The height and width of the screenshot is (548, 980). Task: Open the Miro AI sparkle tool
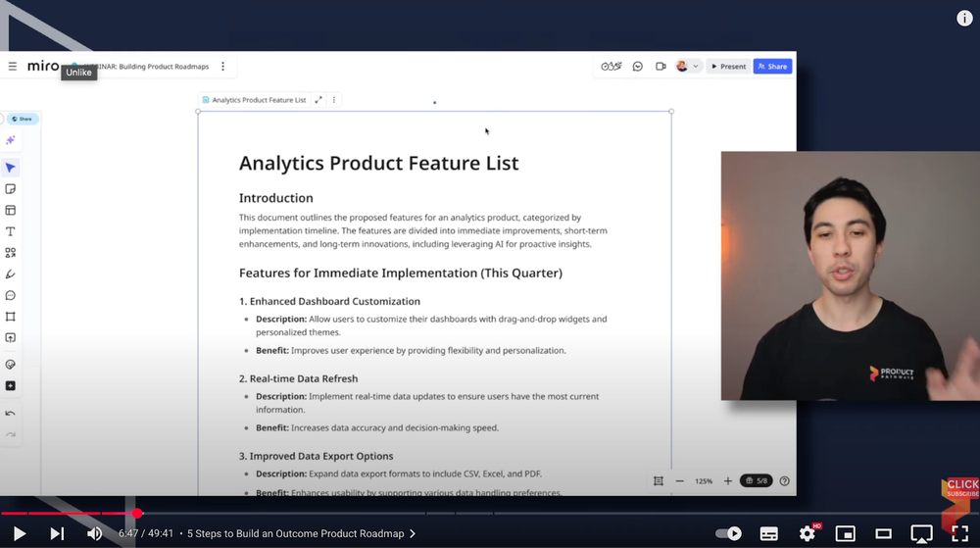(x=11, y=140)
